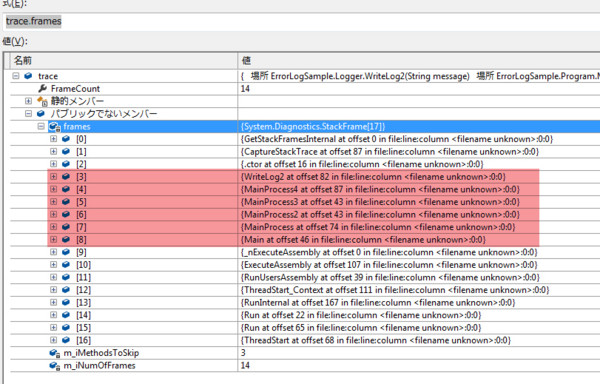Viewport: 600px width, 384px height.
Task: Select the ThreadStart at offset 68 value
Action: pos(376,340)
